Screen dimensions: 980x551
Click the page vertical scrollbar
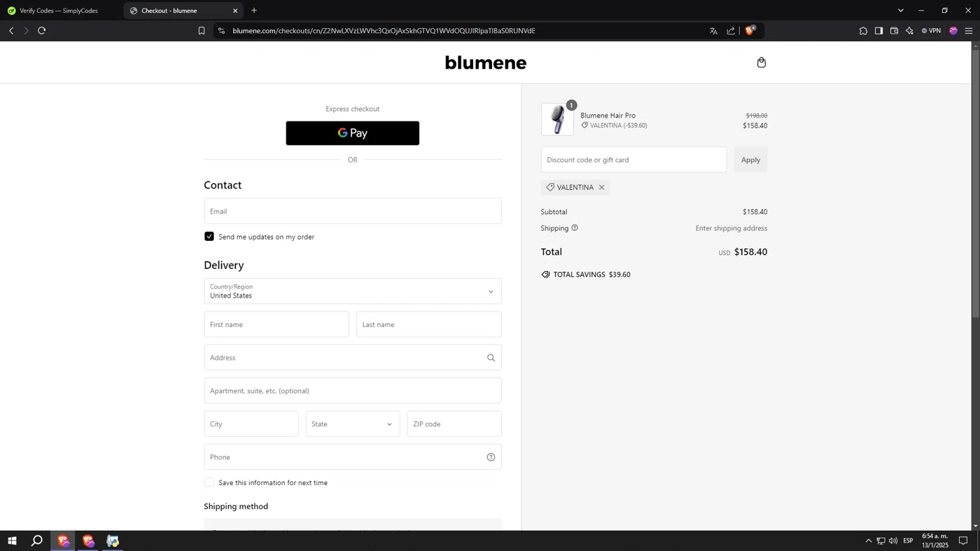(x=975, y=184)
